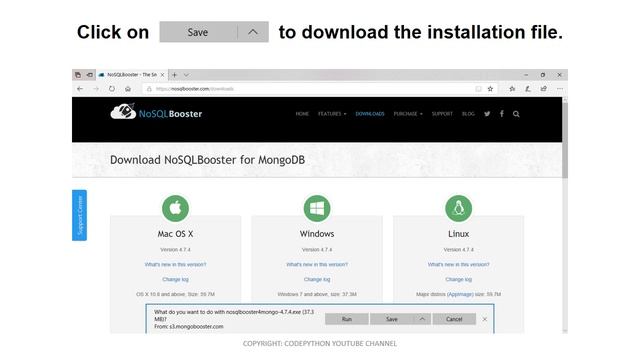Dismiss the download prompt with X
The height and width of the screenshot is (360, 640).
click(x=484, y=319)
